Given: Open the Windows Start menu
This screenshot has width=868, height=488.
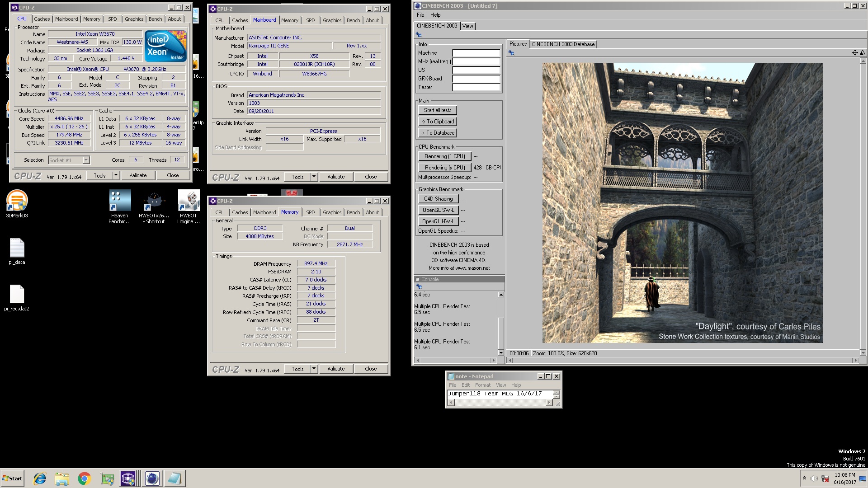Looking at the screenshot, I should (x=12, y=479).
